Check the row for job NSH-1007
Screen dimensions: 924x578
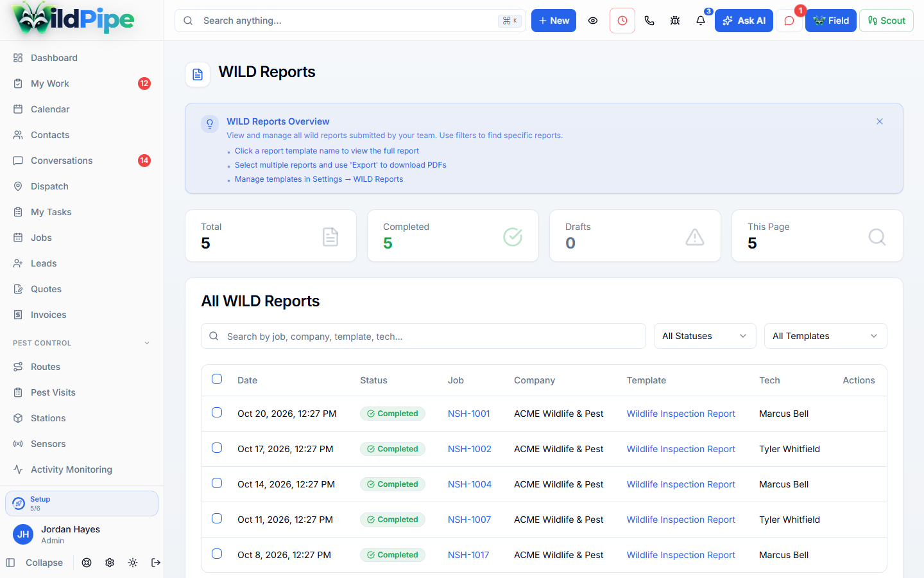[217, 518]
